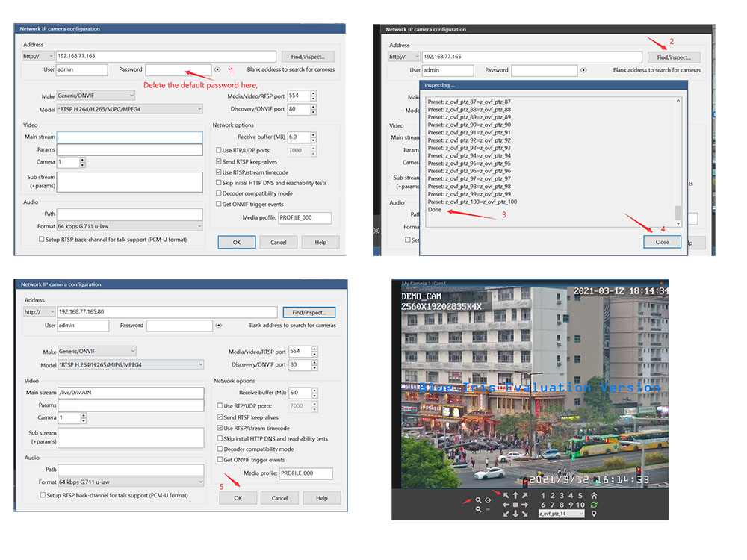Toggle password reveal eye in blank Main stream dialog

pyautogui.click(x=217, y=69)
